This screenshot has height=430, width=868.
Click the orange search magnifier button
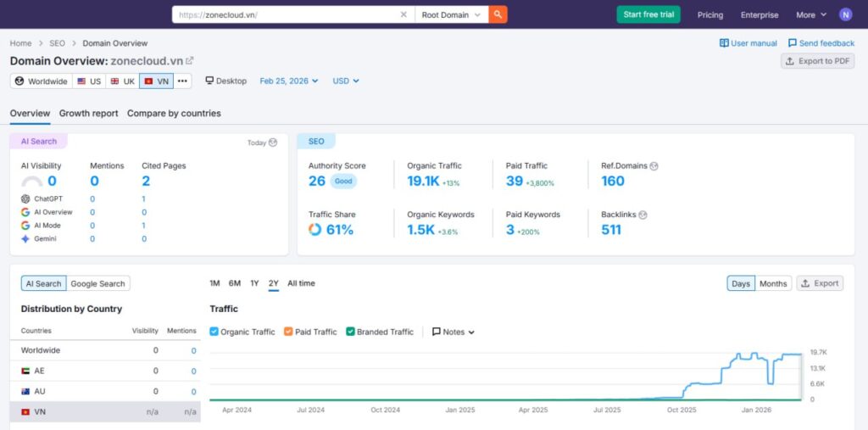(498, 14)
